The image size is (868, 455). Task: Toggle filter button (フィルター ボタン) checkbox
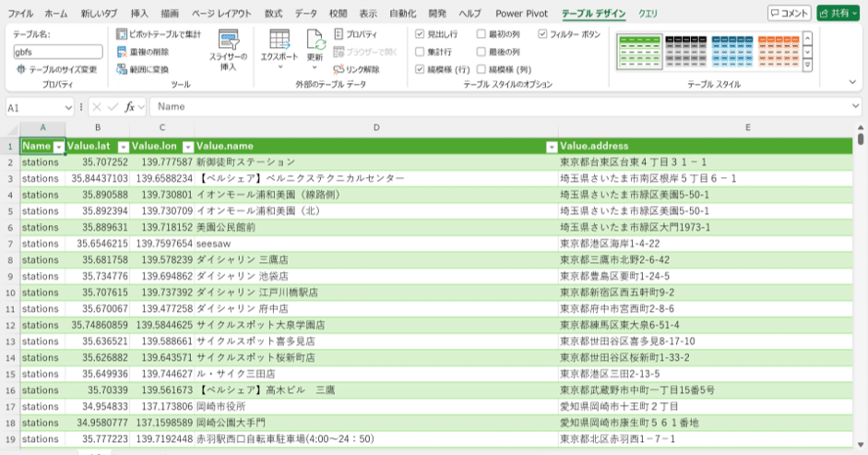(542, 34)
